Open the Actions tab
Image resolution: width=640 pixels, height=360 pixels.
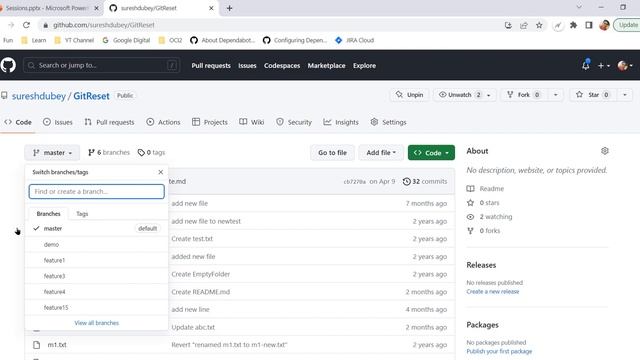click(163, 122)
